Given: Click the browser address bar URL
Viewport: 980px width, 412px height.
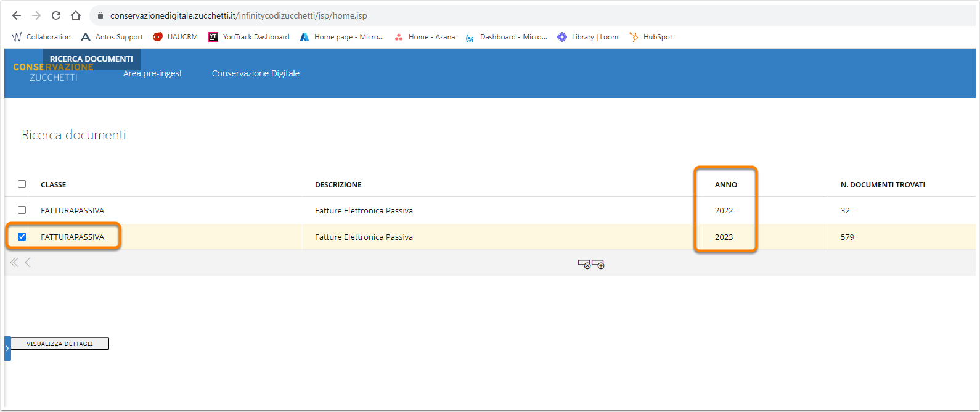Looking at the screenshot, I should click(239, 15).
